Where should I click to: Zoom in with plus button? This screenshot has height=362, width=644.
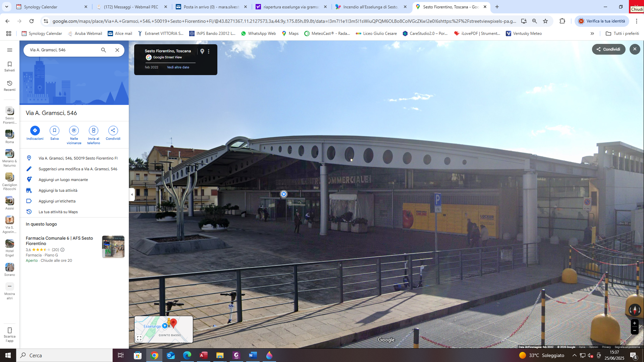(x=634, y=323)
